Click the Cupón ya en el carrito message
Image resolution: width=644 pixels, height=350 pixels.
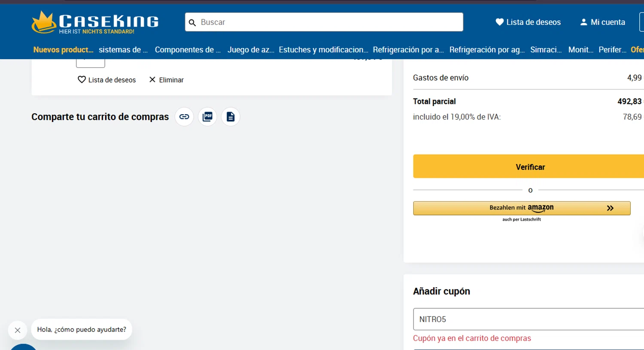click(x=472, y=338)
